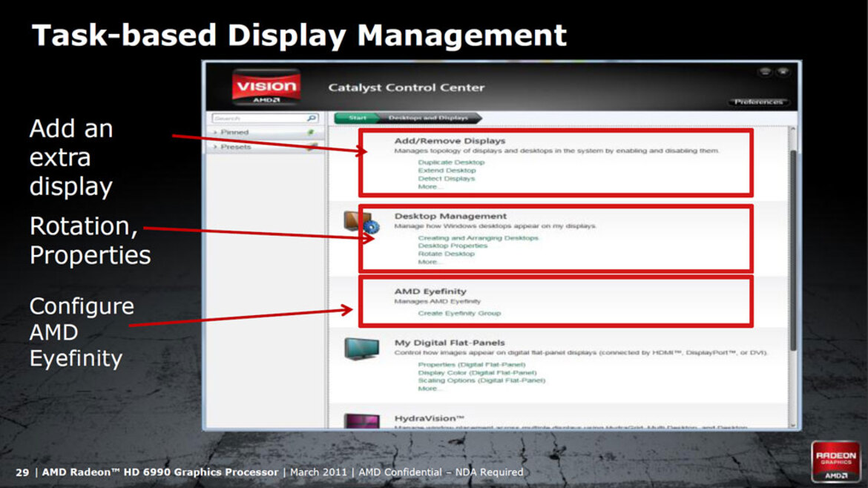868x488 pixels.
Task: Click the icon beside Presets
Action: point(312,147)
